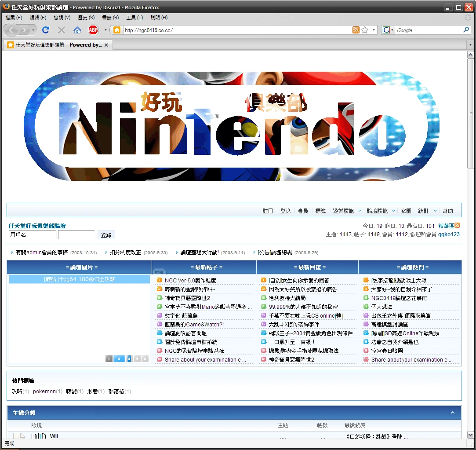Screen dimensions: 476x450
Task: Click the RSS feed icon in address bar
Action: click(x=356, y=30)
